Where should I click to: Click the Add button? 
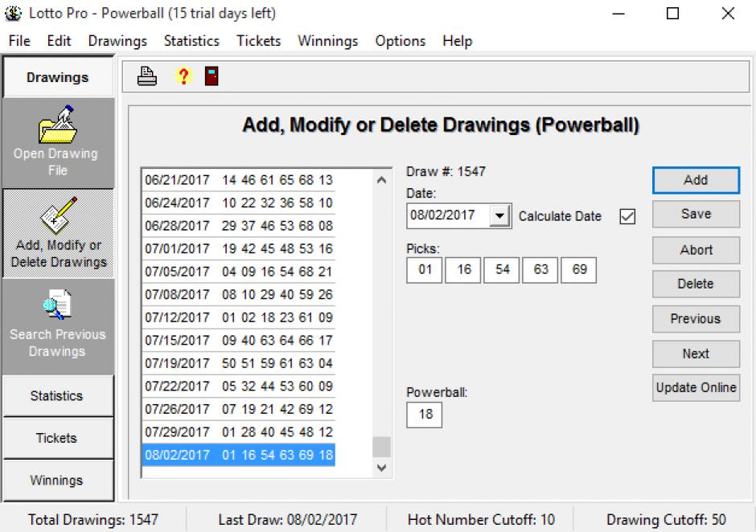[x=696, y=180]
